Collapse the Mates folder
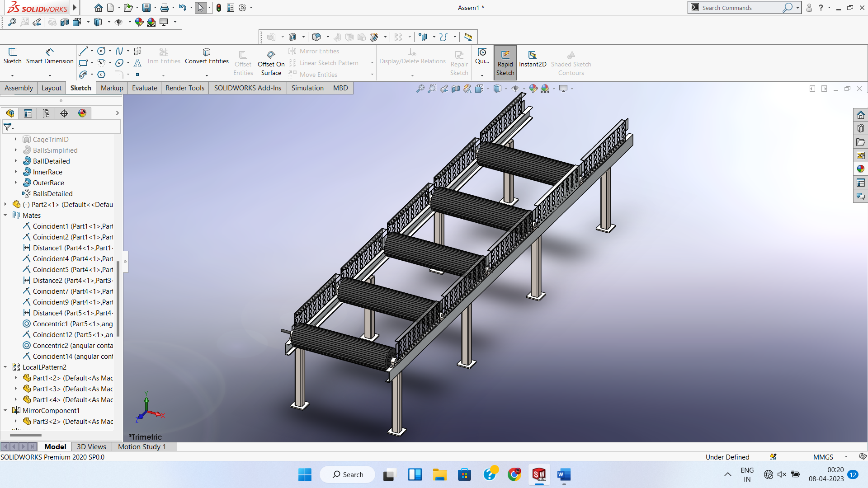This screenshot has width=868, height=488. click(5, 215)
